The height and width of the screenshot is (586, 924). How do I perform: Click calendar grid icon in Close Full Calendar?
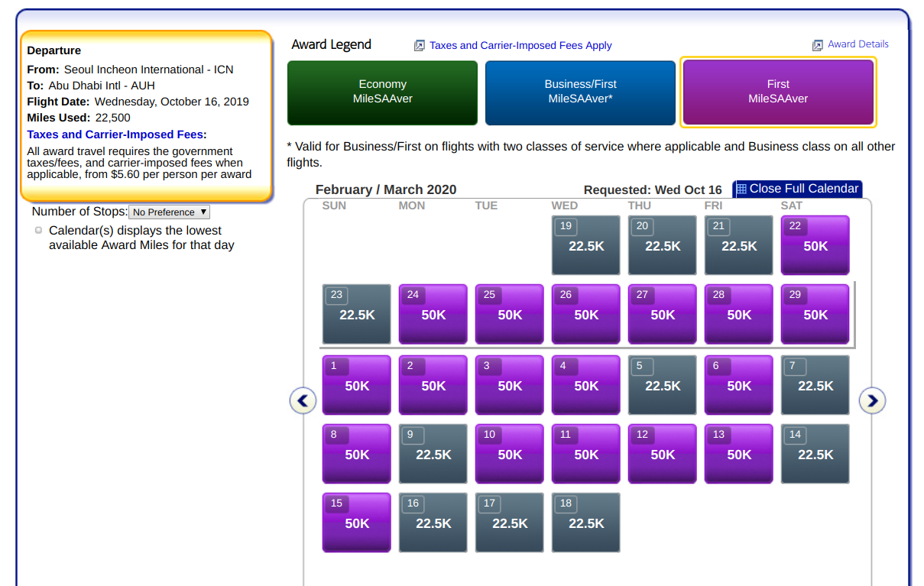[x=741, y=189]
